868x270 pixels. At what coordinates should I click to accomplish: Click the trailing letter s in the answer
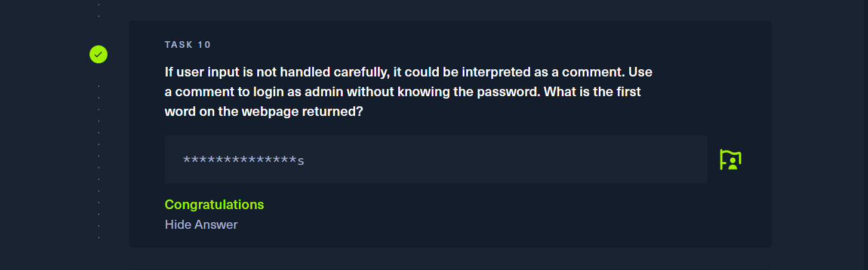[301, 161]
